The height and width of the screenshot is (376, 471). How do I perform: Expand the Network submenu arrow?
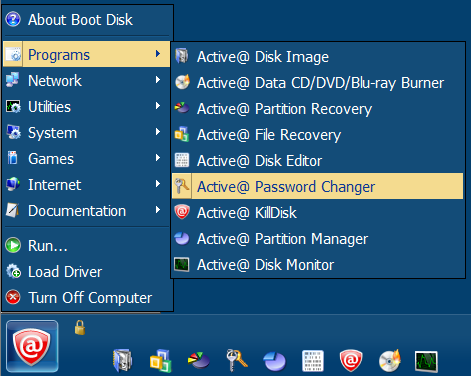tap(158, 80)
